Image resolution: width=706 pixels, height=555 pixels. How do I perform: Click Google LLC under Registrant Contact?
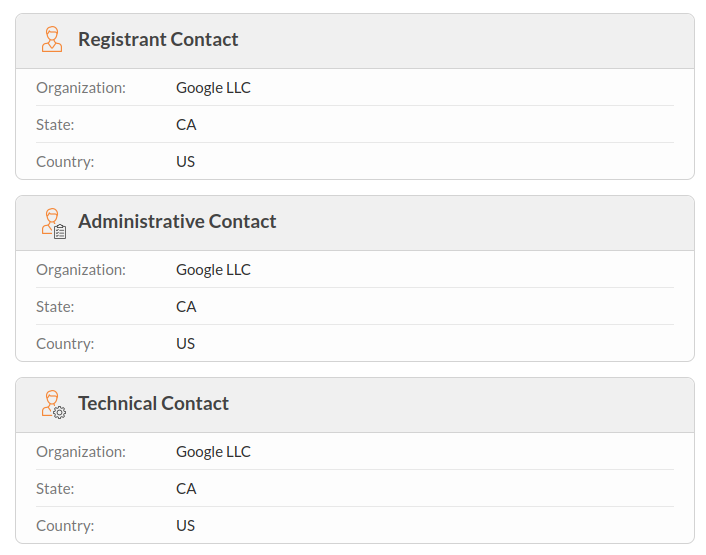click(x=213, y=88)
